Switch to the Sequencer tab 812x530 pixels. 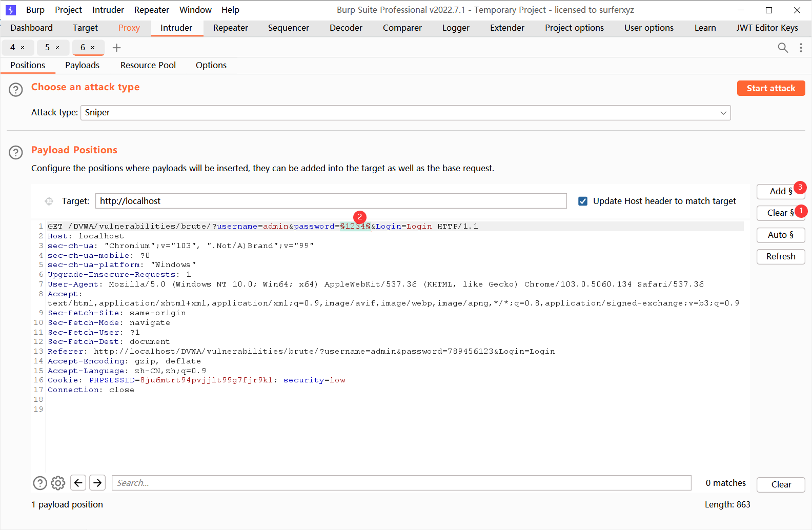point(289,28)
